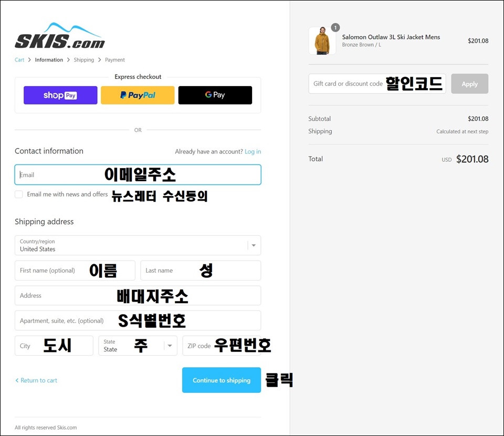Open the Salomon jacket product thumbnail
Viewport: 504px width, 436px height.
pos(322,41)
